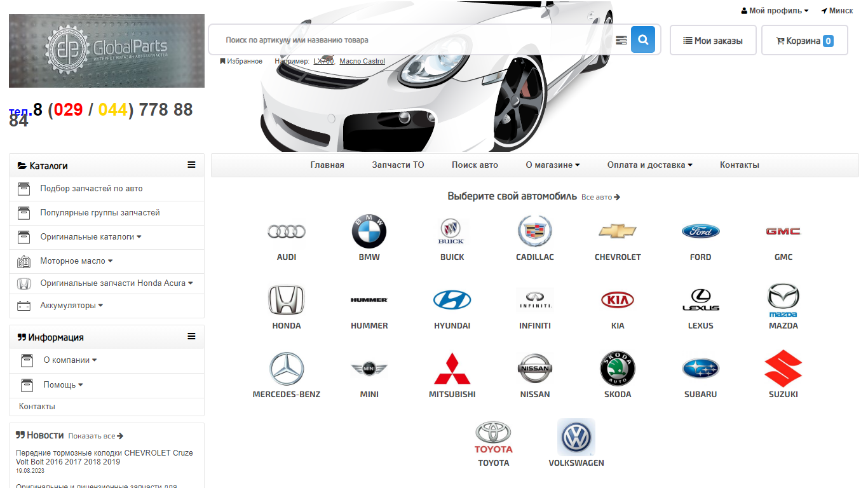Select the GMC logo
Viewport: 868px width, 488px height.
point(783,231)
